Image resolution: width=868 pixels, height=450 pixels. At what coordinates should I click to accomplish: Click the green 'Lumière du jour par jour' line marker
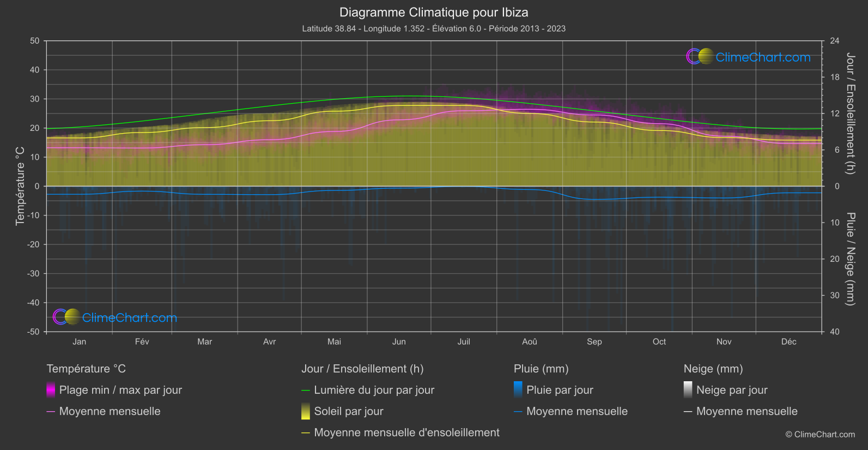[306, 390]
